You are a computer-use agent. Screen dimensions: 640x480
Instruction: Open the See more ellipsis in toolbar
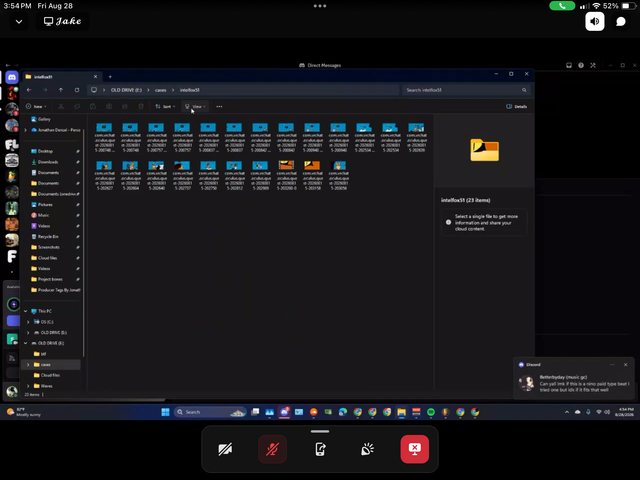(x=219, y=107)
